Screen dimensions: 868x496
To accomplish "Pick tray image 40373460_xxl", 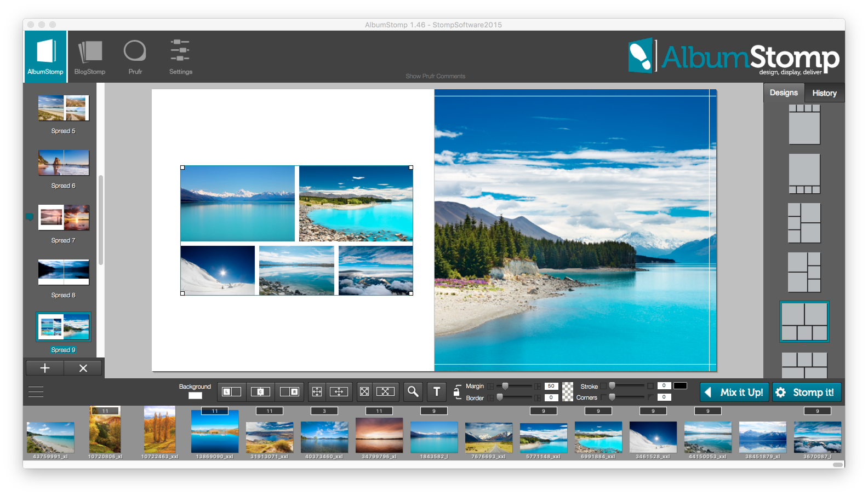I will coord(324,437).
